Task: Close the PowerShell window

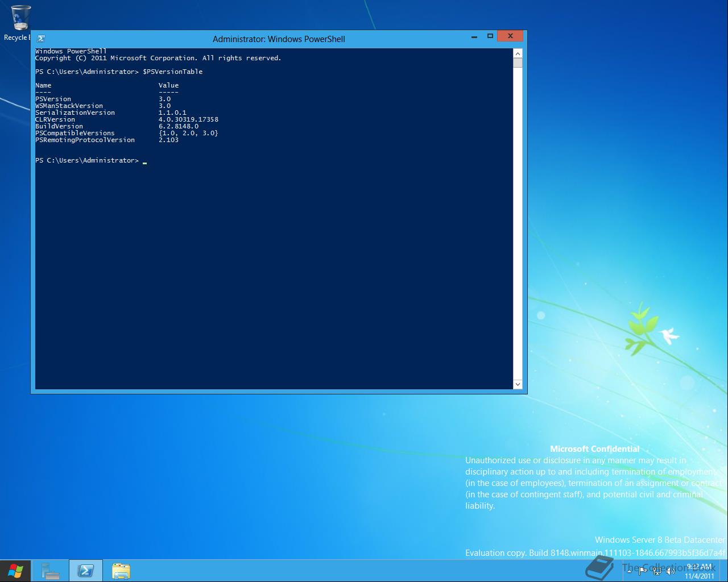Action: coord(510,36)
